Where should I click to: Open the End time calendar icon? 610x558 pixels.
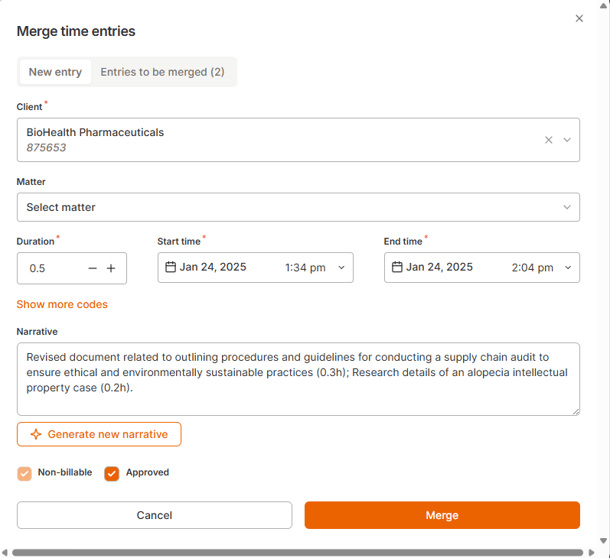pos(397,267)
